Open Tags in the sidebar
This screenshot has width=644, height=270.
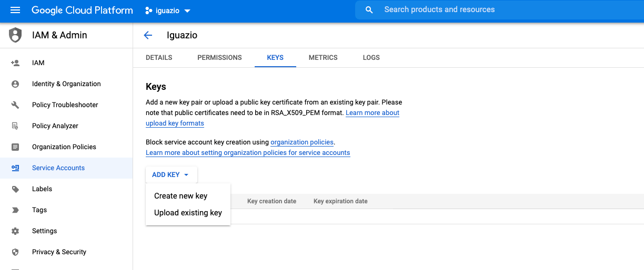tap(66, 210)
